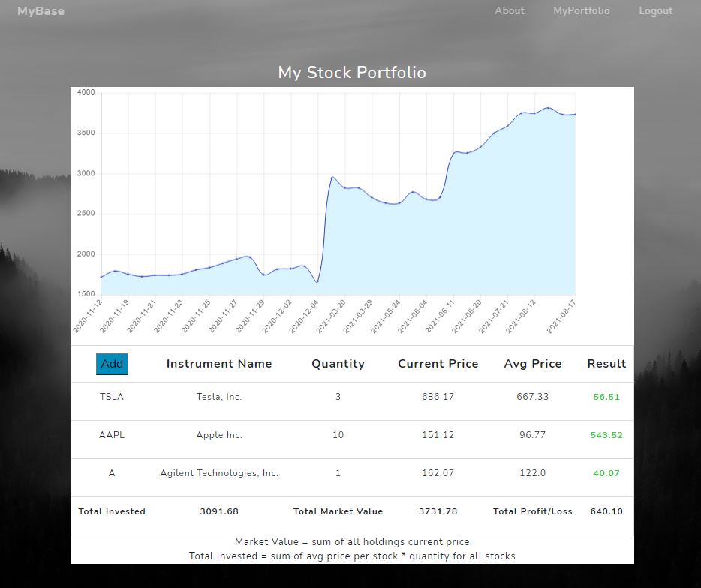
Task: Select the ticker cell A for Agilent
Action: click(112, 473)
